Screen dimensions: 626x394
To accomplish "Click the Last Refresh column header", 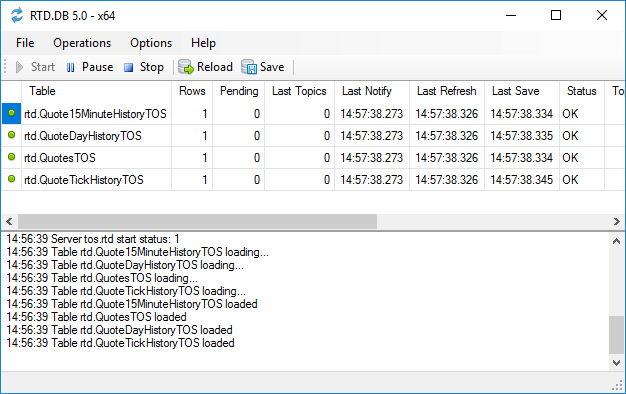I will coord(447,91).
